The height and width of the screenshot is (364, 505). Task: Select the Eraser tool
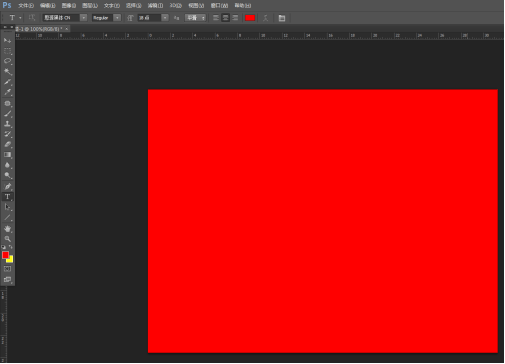point(7,144)
